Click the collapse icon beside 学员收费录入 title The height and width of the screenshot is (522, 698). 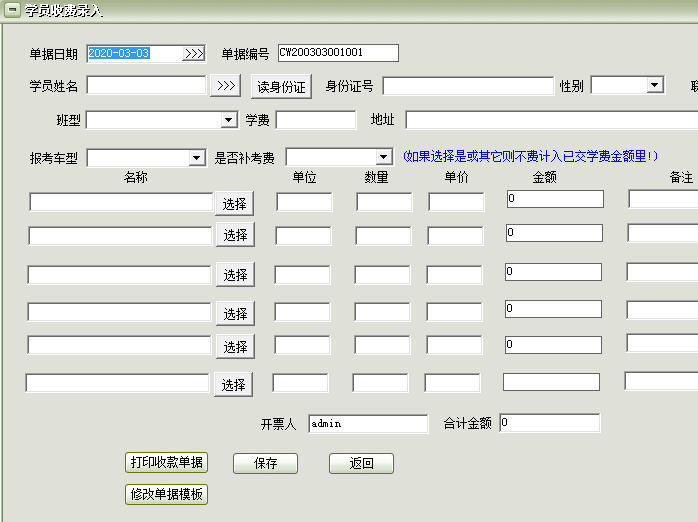[x=12, y=11]
